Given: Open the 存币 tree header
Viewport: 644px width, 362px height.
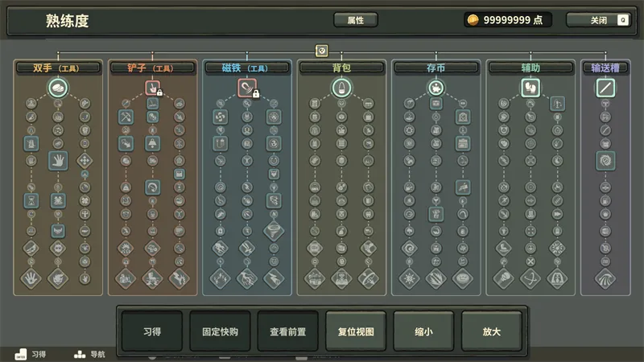Looking at the screenshot, I should pyautogui.click(x=436, y=68).
